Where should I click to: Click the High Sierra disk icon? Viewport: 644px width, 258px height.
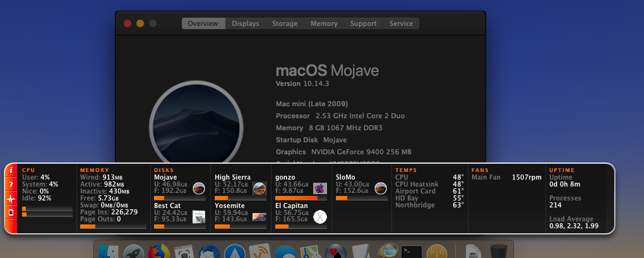(259, 188)
